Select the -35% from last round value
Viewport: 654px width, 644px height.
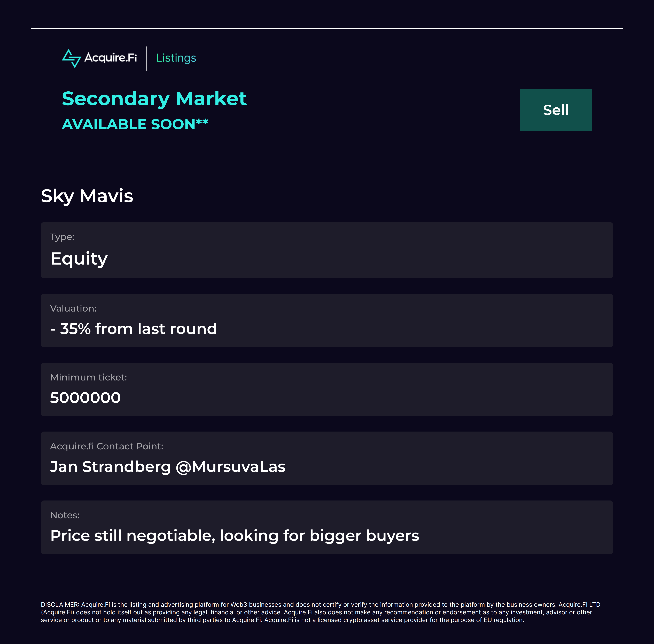tap(134, 329)
